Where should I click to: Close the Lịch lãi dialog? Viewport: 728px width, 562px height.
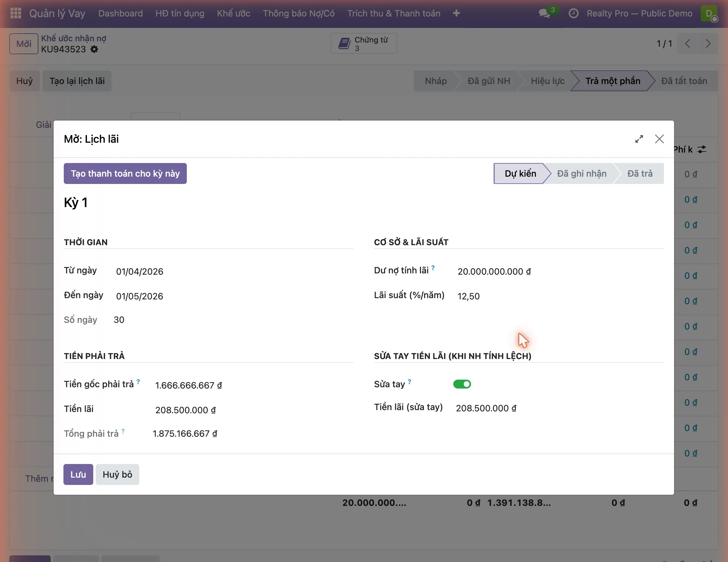tap(659, 139)
